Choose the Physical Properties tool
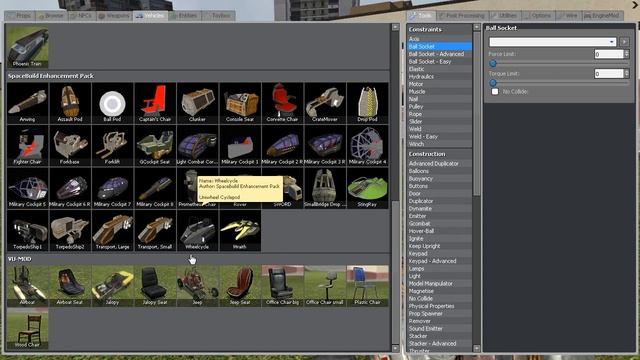Viewport: 640px width, 360px height. click(x=440, y=306)
